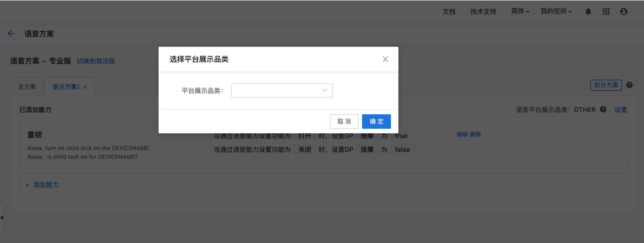Open the 技术支持 menu link
Viewport: 644px width, 243px height.
click(483, 12)
